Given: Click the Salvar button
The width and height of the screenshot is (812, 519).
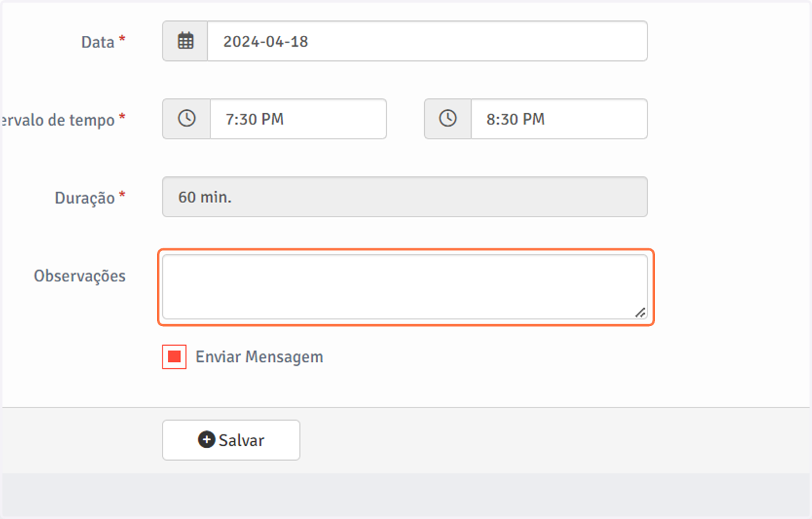Looking at the screenshot, I should pos(231,441).
